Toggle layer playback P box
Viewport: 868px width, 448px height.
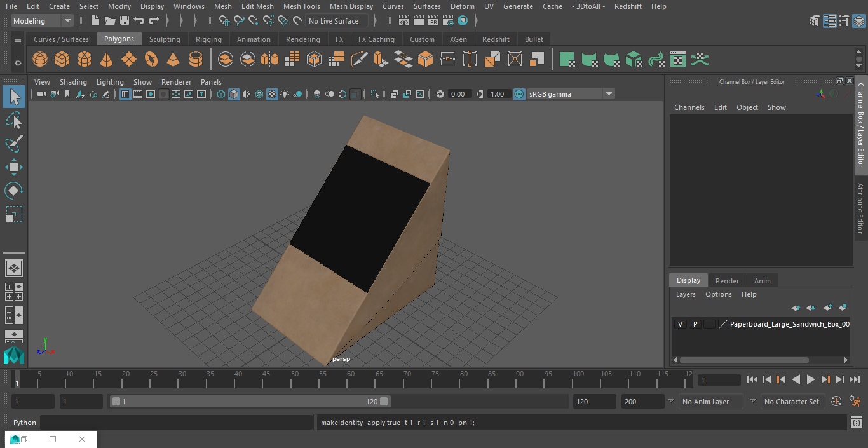[695, 324]
